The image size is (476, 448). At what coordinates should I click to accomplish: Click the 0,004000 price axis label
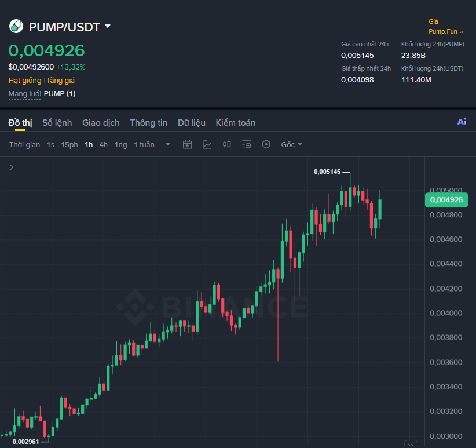(446, 313)
